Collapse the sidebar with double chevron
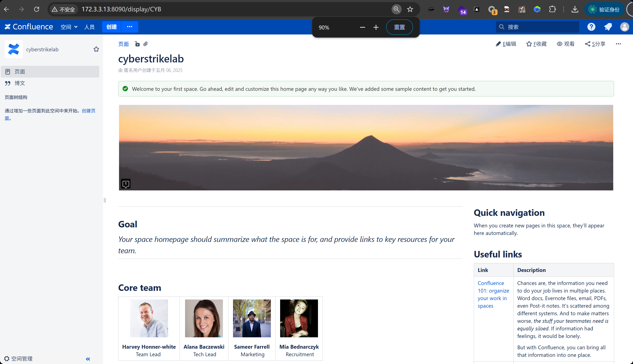633x364 pixels. (88, 359)
